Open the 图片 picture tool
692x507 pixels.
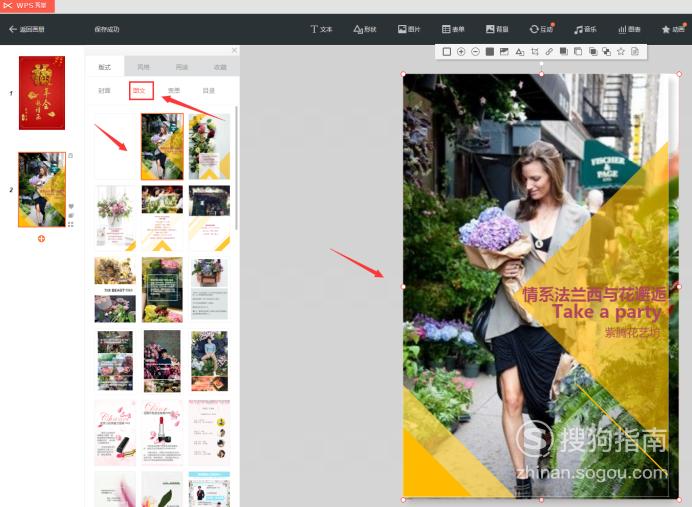click(x=409, y=29)
